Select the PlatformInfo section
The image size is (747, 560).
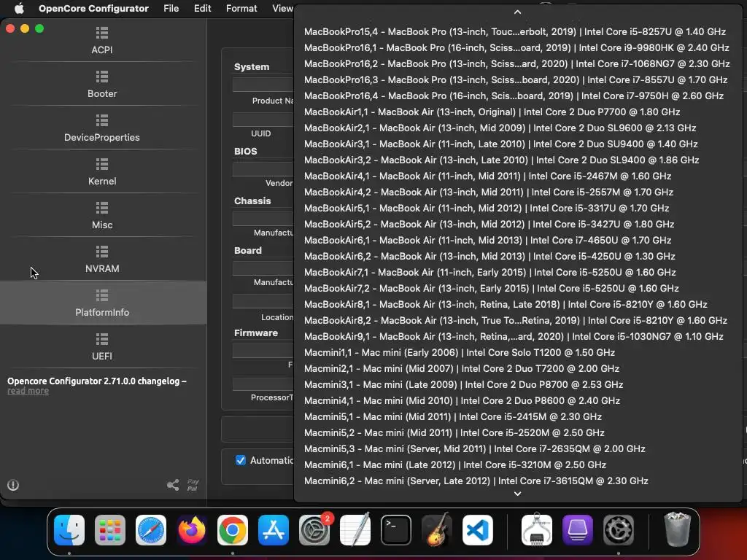tap(102, 303)
